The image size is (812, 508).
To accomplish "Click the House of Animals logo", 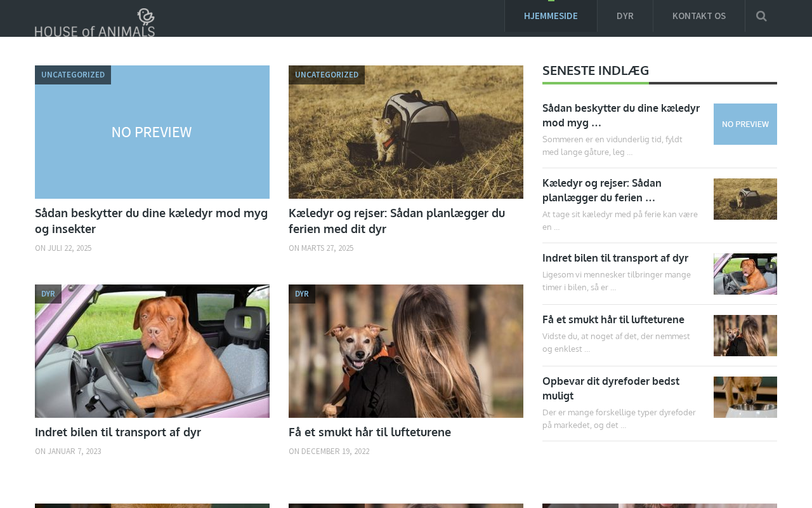I will tap(95, 22).
